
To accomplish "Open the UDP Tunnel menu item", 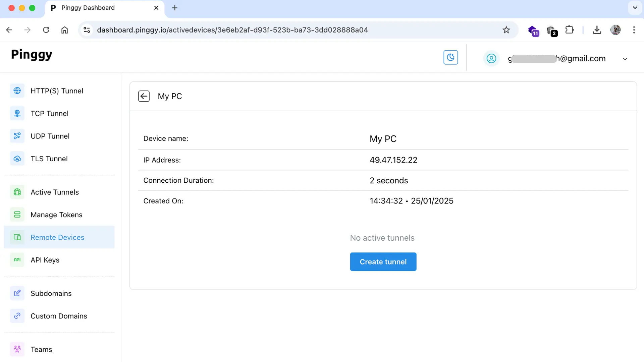I will tap(59, 136).
